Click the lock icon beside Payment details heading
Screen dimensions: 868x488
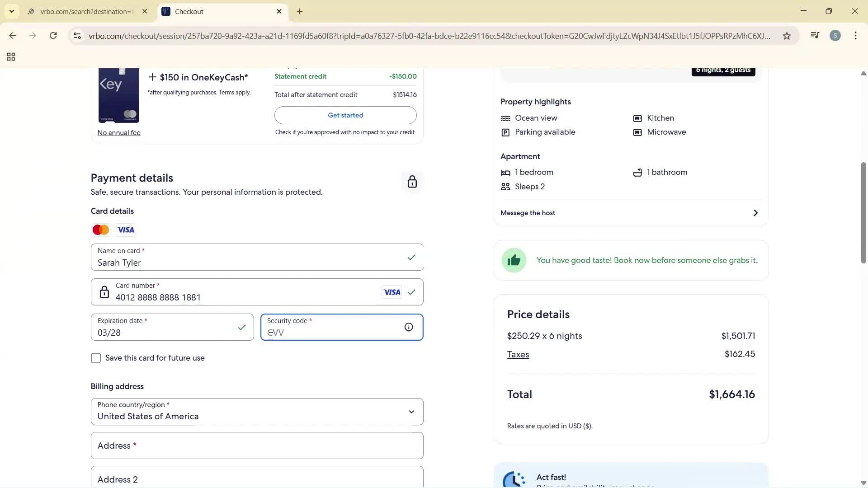(x=412, y=181)
